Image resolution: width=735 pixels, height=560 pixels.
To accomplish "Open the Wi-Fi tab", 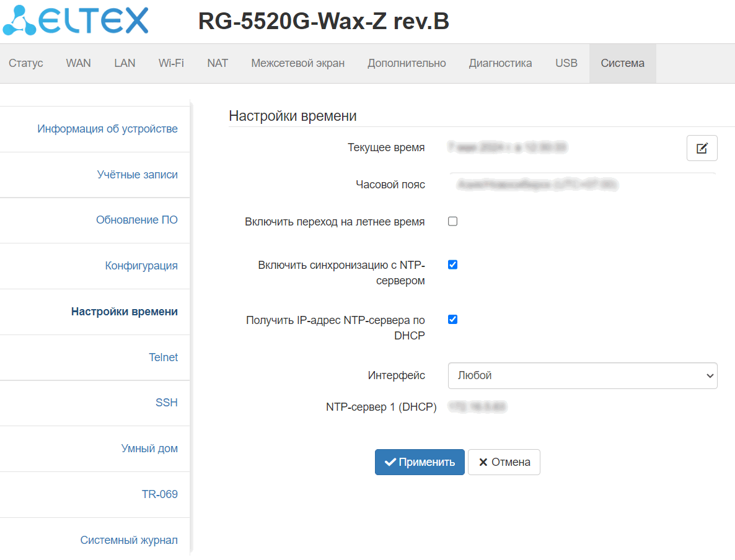I will (x=171, y=63).
